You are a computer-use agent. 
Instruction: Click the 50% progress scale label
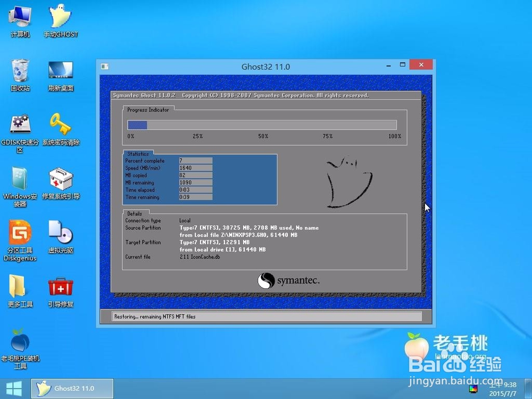point(263,136)
